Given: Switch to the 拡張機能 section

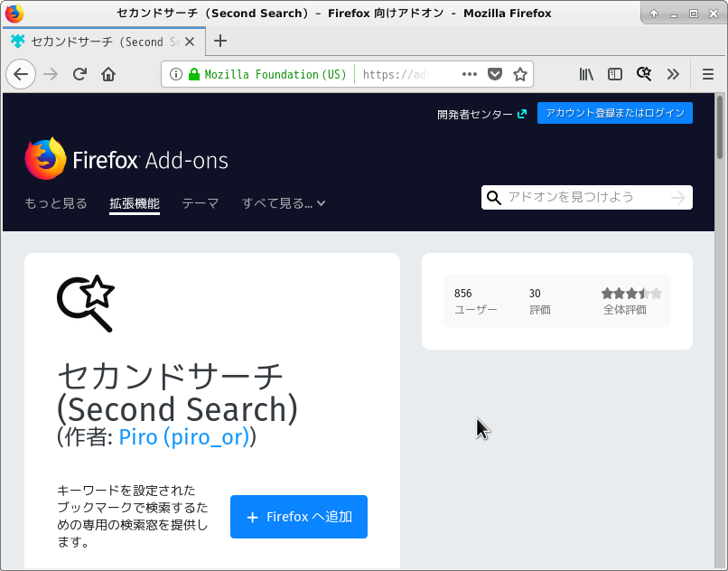Looking at the screenshot, I should (x=135, y=203).
